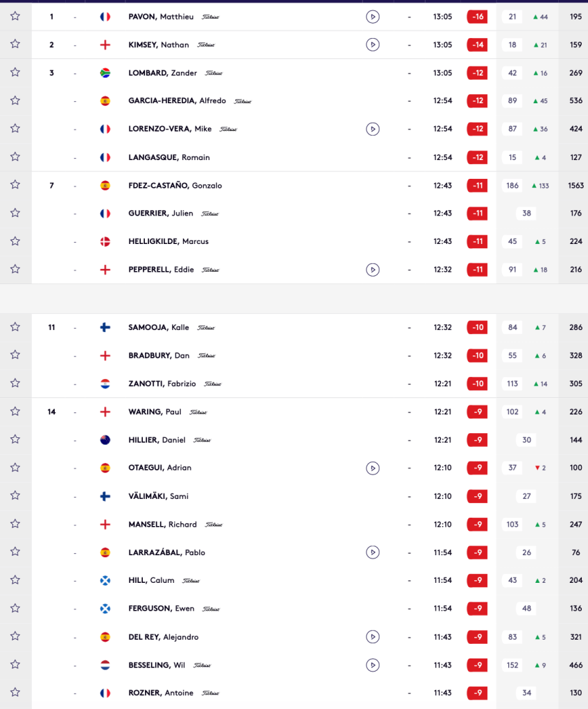The image size is (588, 709).
Task: Favorite Matthieu Pavon with star icon
Action: 15,16
